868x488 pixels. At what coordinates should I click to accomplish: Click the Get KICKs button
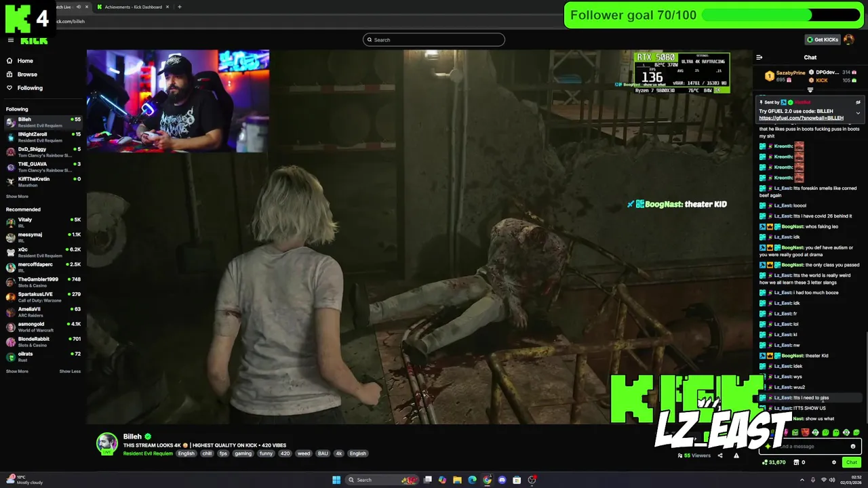pos(822,39)
